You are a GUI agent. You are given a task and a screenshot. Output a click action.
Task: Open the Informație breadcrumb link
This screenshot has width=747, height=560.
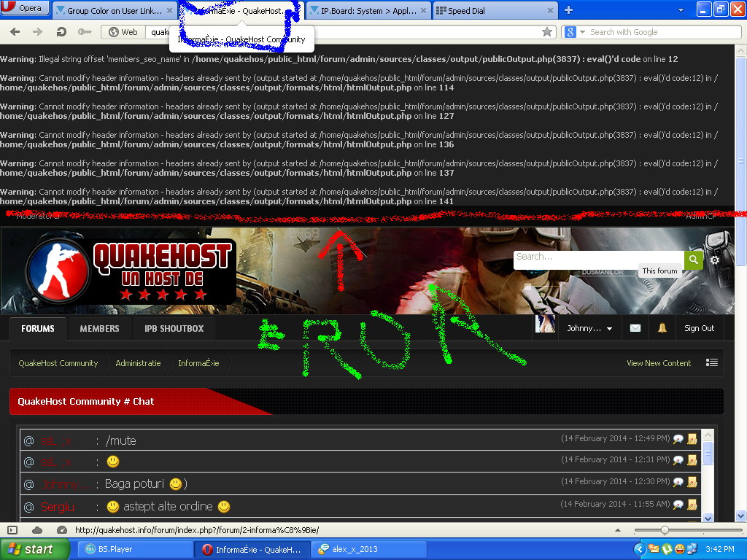click(x=198, y=363)
